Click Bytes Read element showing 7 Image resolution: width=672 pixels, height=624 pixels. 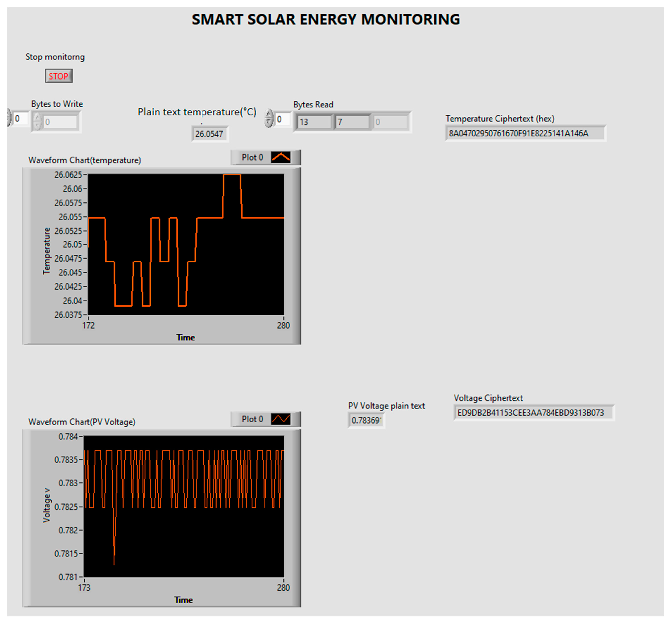click(x=352, y=122)
